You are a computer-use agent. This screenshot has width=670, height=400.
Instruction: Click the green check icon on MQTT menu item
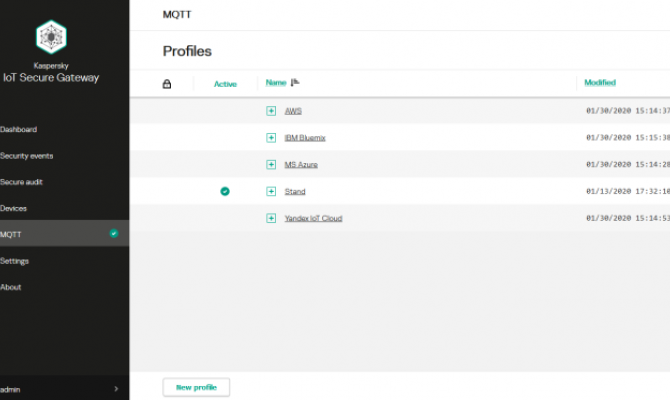[114, 233]
